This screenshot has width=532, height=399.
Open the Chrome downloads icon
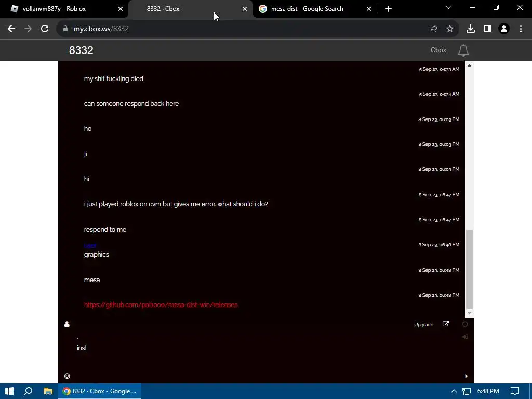[471, 29]
